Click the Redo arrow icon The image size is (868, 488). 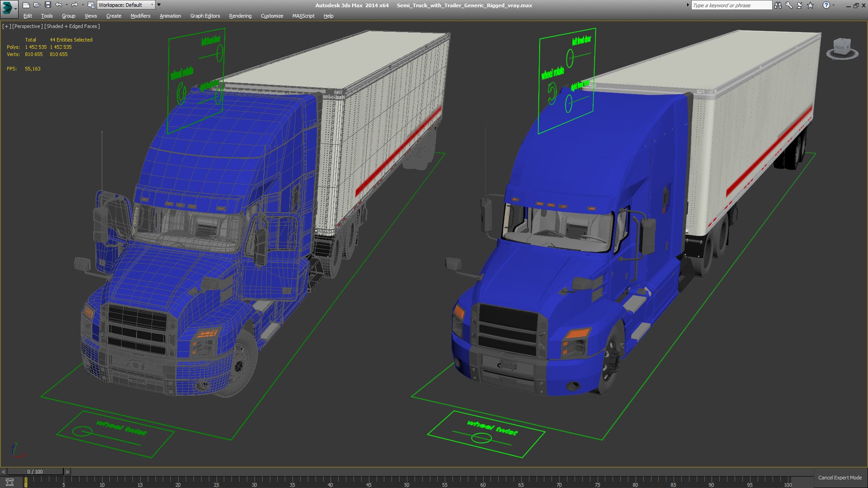point(75,5)
